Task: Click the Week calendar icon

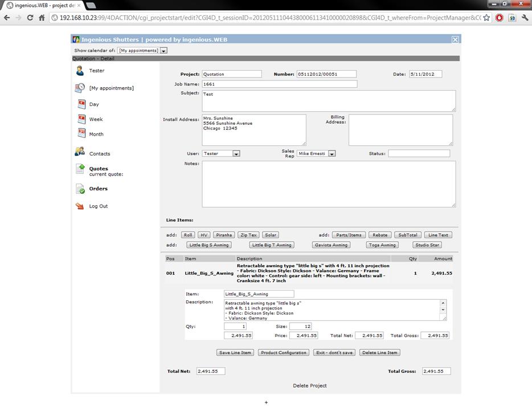Action: (81, 119)
